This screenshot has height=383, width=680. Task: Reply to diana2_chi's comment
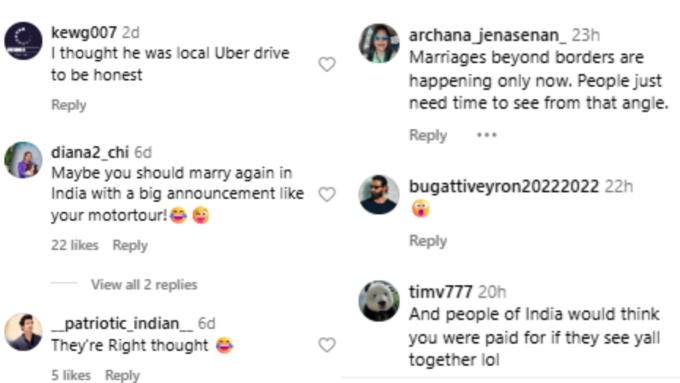pos(130,245)
